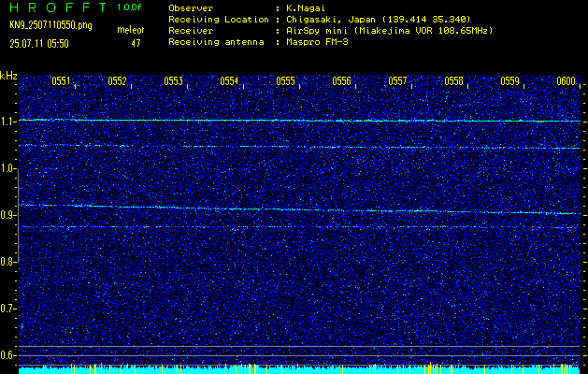Click the 1.1 frequency axis label

coord(7,122)
